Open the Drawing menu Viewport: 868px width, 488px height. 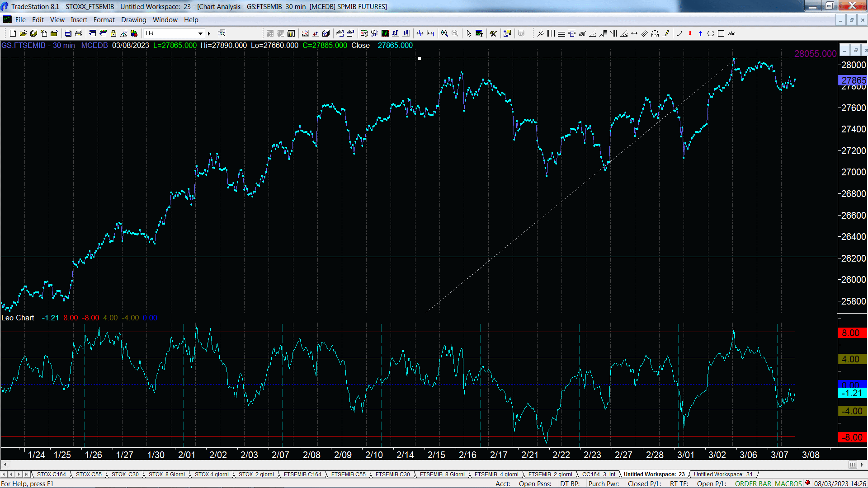tap(133, 20)
